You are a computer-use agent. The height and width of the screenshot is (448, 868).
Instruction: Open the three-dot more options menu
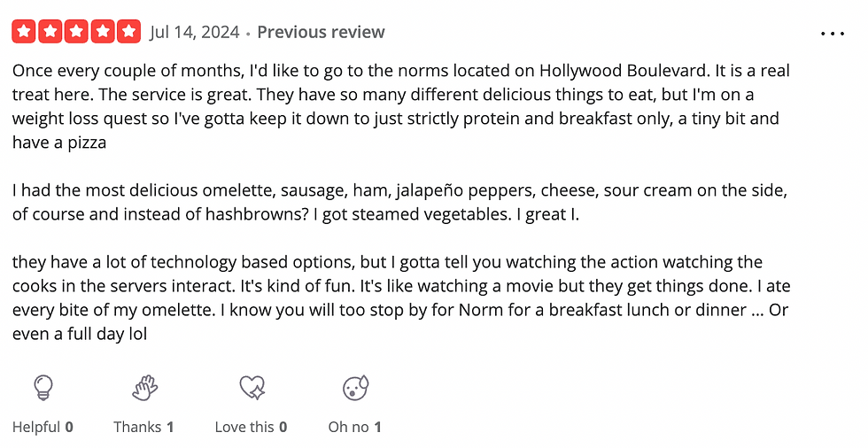coord(833,34)
